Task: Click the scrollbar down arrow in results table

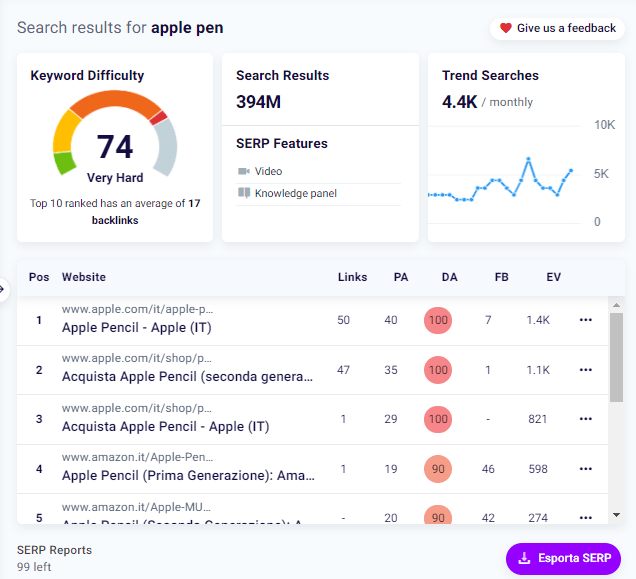Action: pos(617,515)
